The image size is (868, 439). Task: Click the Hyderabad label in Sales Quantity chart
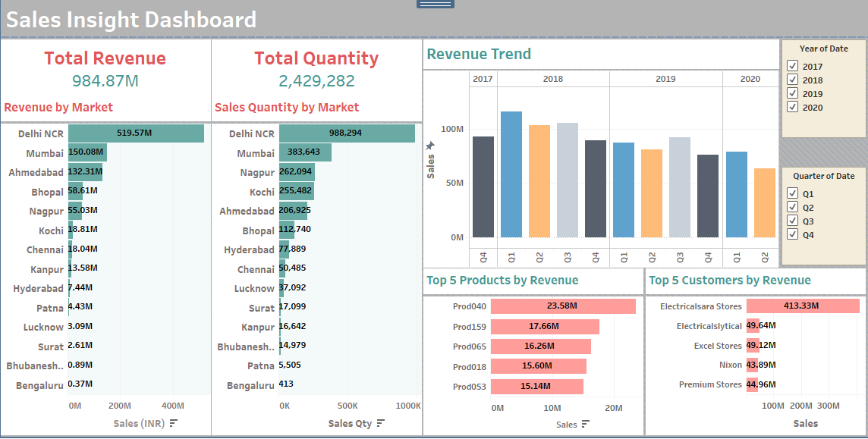click(249, 250)
